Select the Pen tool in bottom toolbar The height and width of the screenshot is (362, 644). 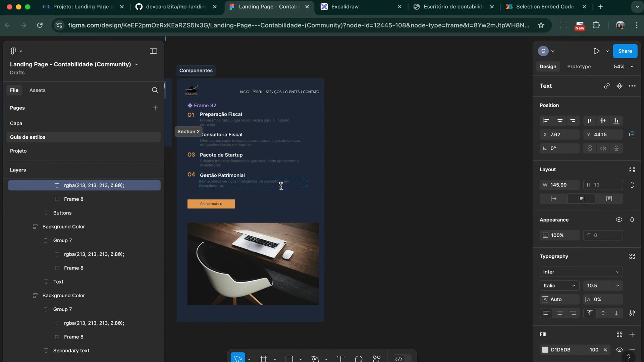pos(315,359)
